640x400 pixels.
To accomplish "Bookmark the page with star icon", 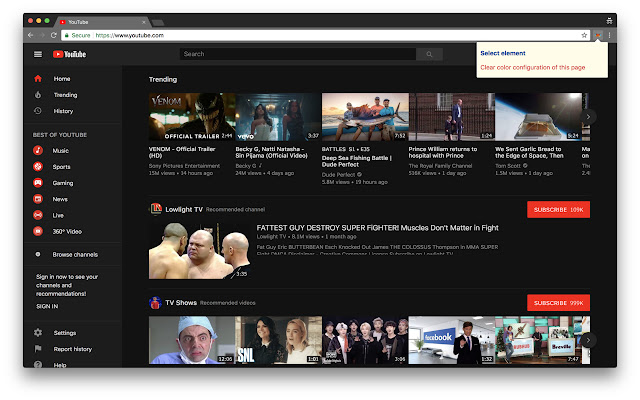I will [x=584, y=36].
